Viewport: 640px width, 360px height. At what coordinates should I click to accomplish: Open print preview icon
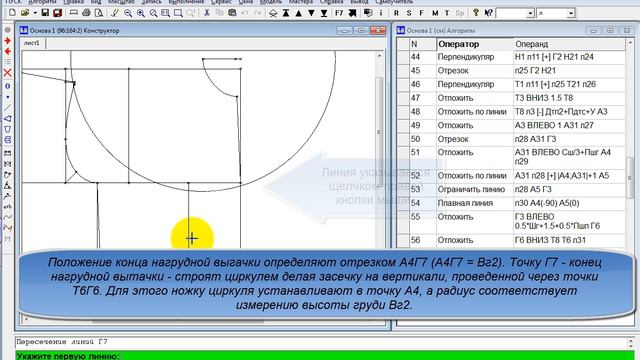point(99,13)
